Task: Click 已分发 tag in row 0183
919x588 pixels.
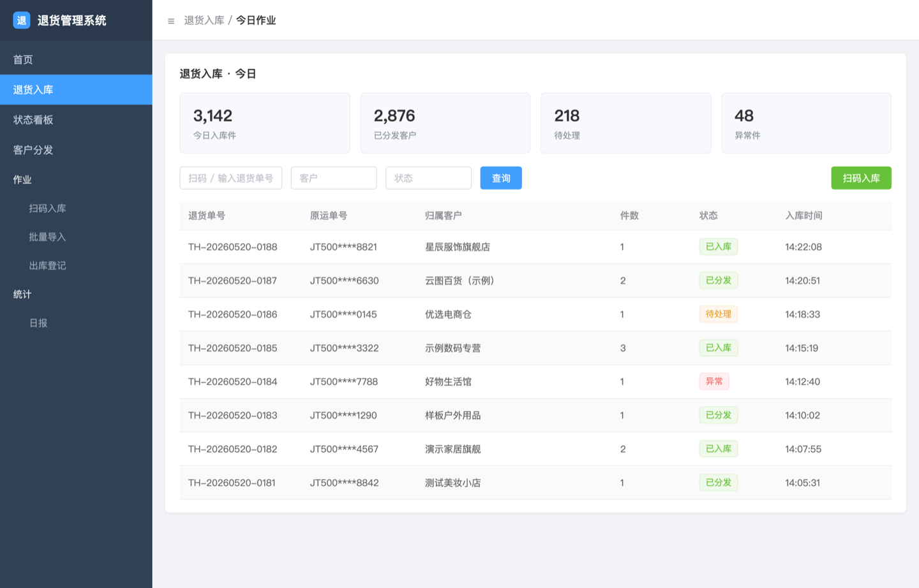Action: [x=719, y=415]
